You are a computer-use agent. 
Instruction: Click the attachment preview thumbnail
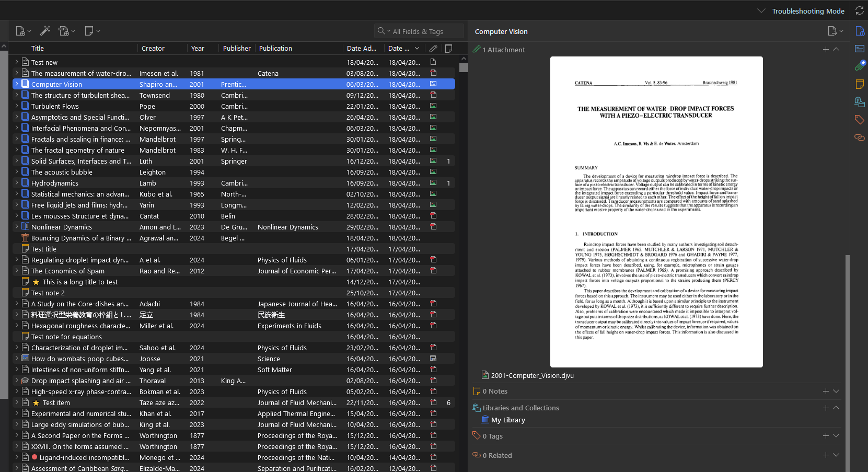click(656, 212)
